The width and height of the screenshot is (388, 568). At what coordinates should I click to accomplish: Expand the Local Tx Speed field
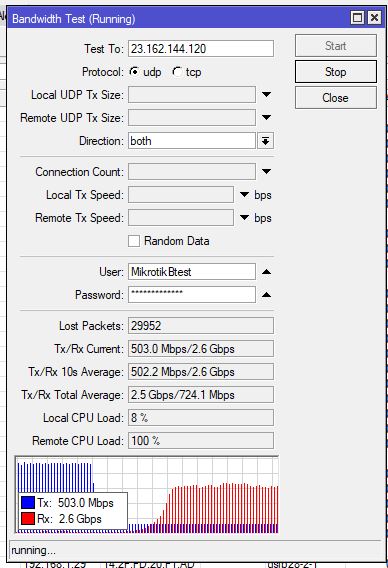point(245,195)
